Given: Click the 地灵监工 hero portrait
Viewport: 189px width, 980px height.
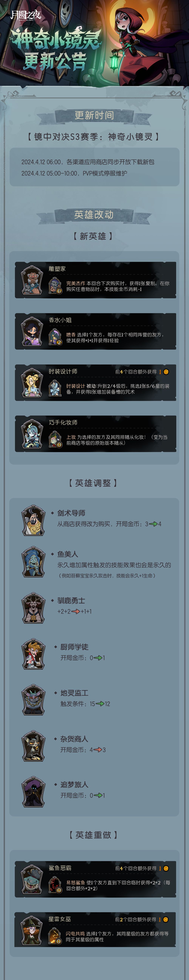Looking at the screenshot, I should click(33, 700).
